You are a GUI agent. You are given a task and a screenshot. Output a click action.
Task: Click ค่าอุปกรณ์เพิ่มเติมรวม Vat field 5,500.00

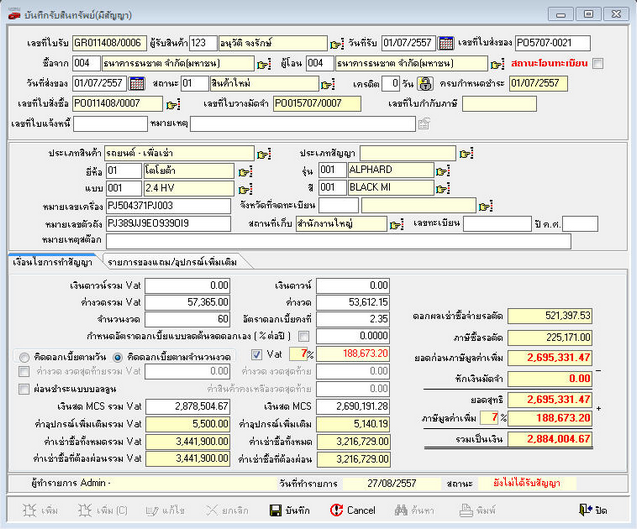pos(188,424)
